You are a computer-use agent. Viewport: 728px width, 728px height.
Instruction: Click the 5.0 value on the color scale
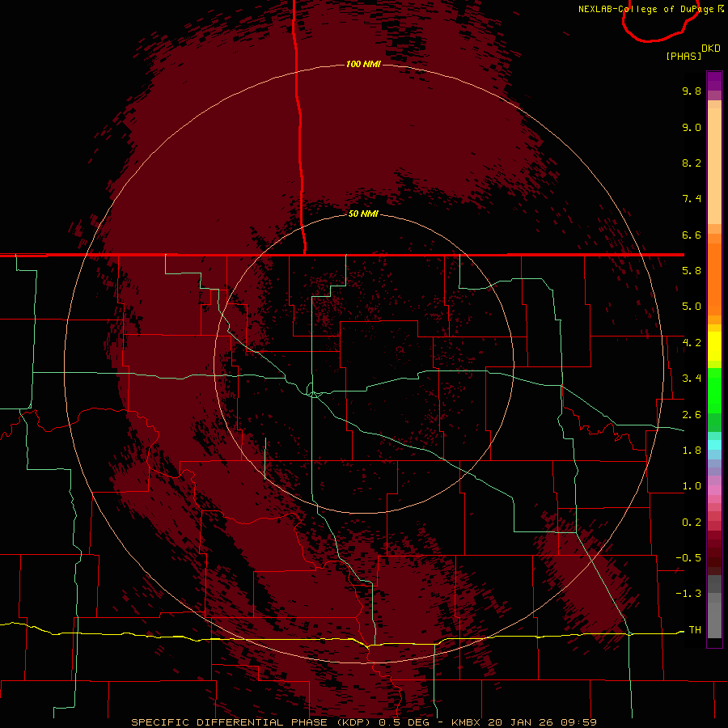click(x=692, y=307)
